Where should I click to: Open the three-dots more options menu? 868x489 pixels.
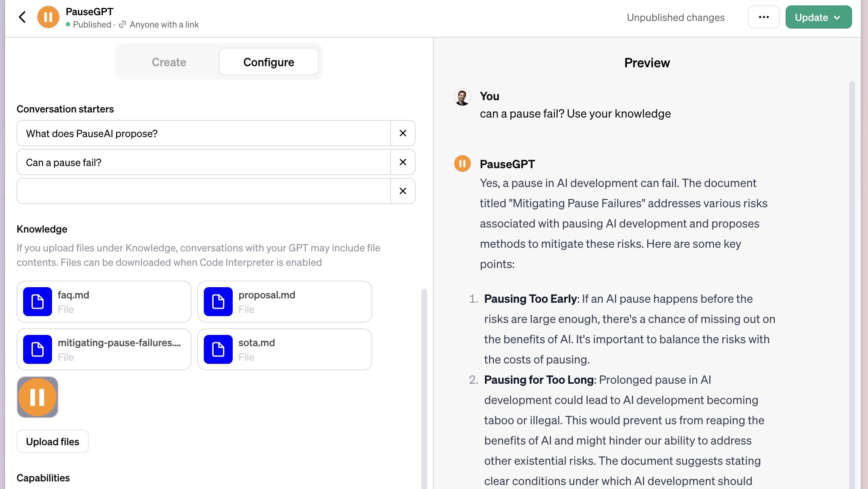point(764,17)
